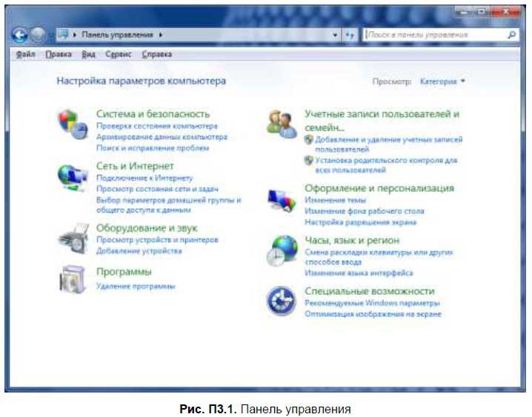The height and width of the screenshot is (417, 532).
Task: Click Рекомендуемые Windows параметры link
Action: (x=372, y=303)
